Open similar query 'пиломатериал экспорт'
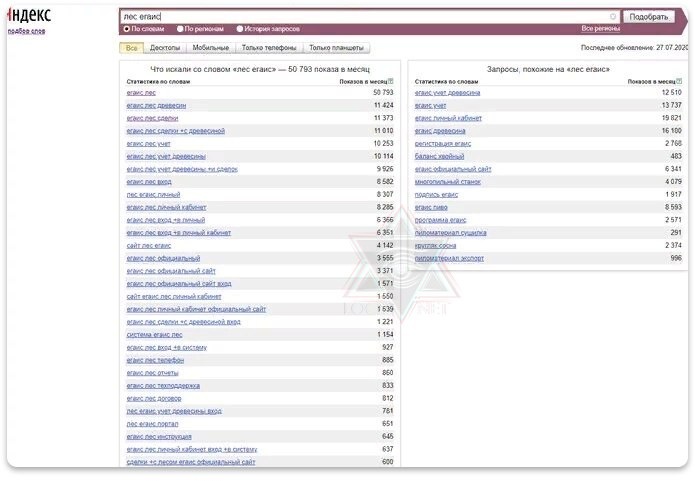 (x=449, y=258)
